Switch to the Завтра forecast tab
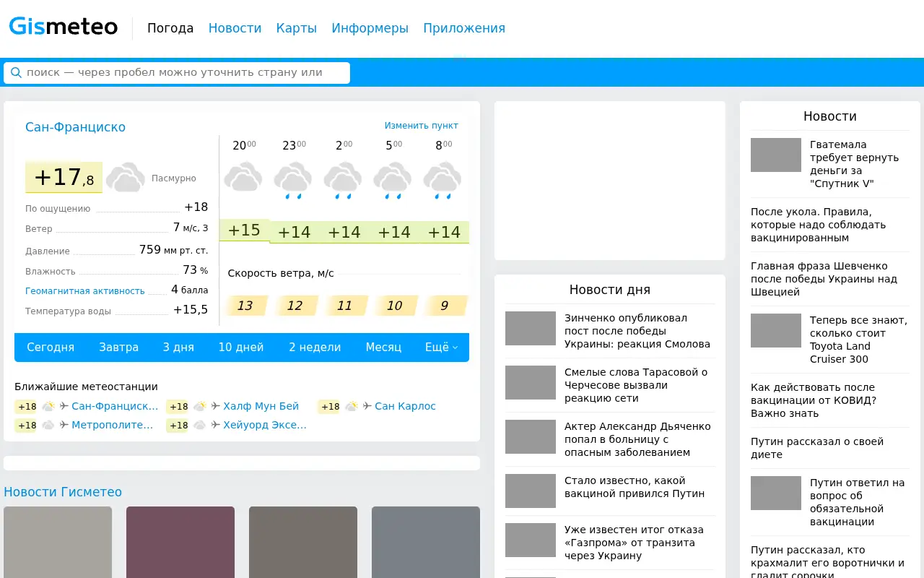 (118, 347)
